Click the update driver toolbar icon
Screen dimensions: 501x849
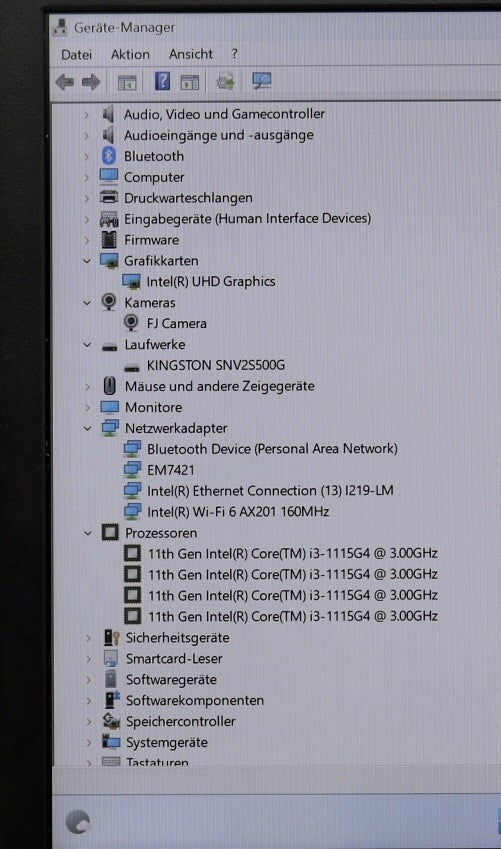pyautogui.click(x=225, y=82)
